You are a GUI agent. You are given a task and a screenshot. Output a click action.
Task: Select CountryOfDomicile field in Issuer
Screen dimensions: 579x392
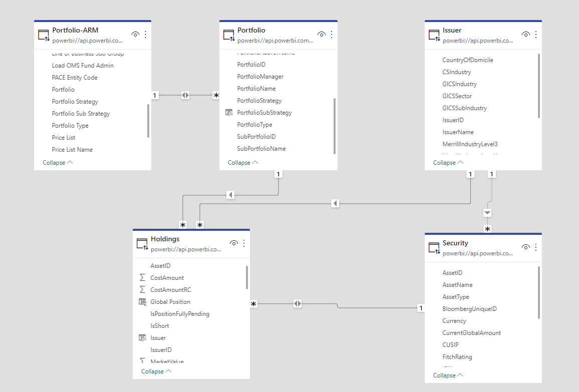[468, 60]
